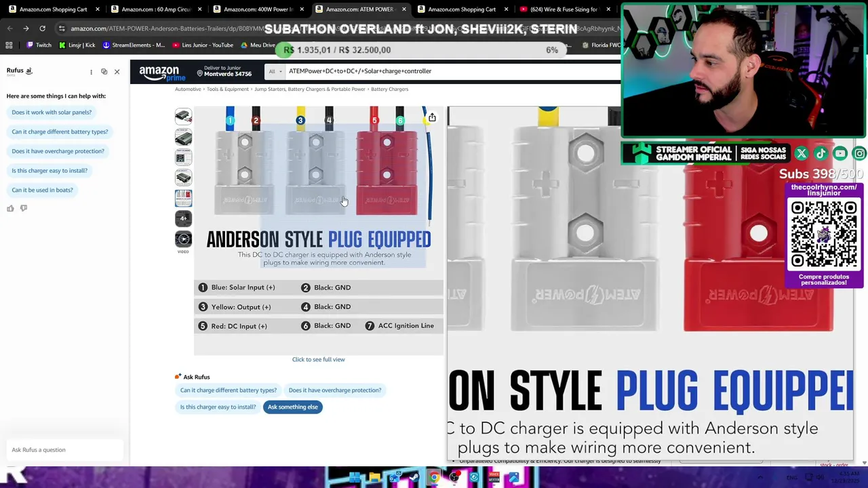868x488 pixels.
Task: Select the second product thumbnail
Action: [x=183, y=138]
